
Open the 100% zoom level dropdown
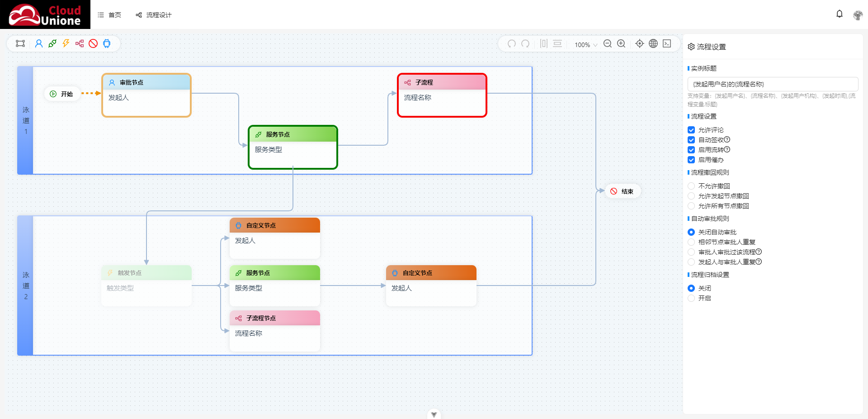click(586, 45)
